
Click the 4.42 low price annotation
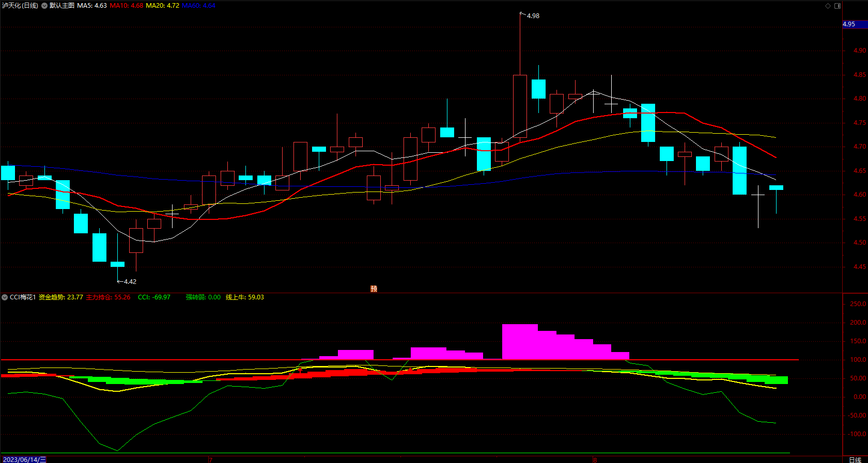point(130,282)
